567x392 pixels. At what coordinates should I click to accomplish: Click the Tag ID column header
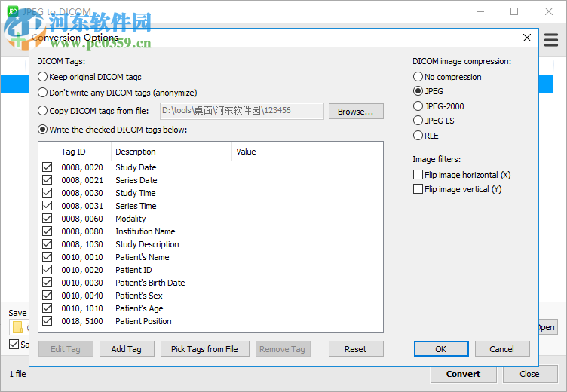point(84,152)
